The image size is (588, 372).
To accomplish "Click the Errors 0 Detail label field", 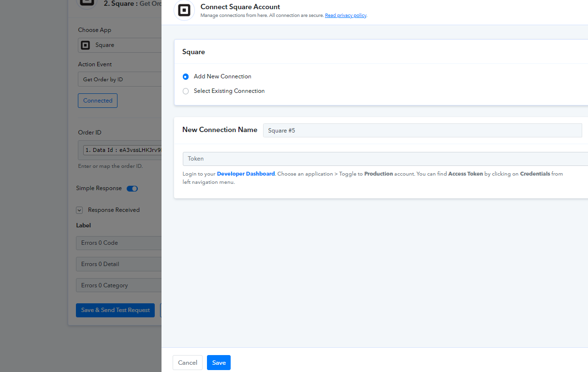I will [x=118, y=264].
